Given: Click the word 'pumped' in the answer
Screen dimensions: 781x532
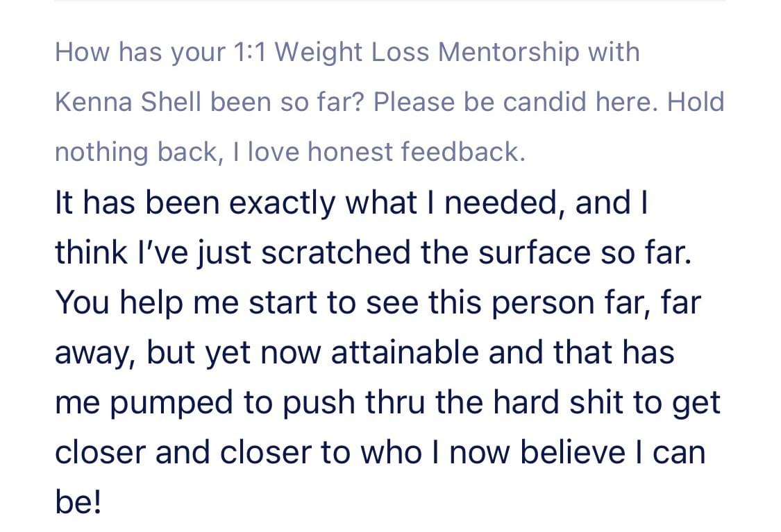Looking at the screenshot, I should coord(171,402).
